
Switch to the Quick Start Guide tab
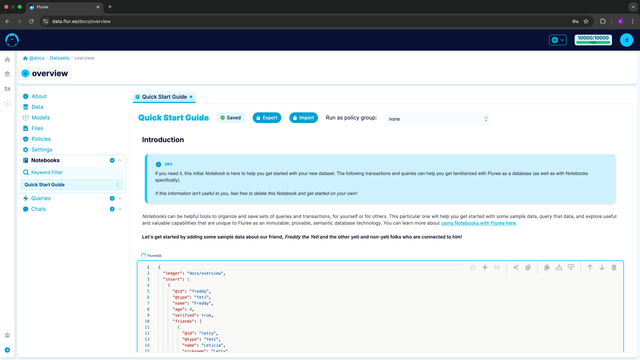point(164,97)
